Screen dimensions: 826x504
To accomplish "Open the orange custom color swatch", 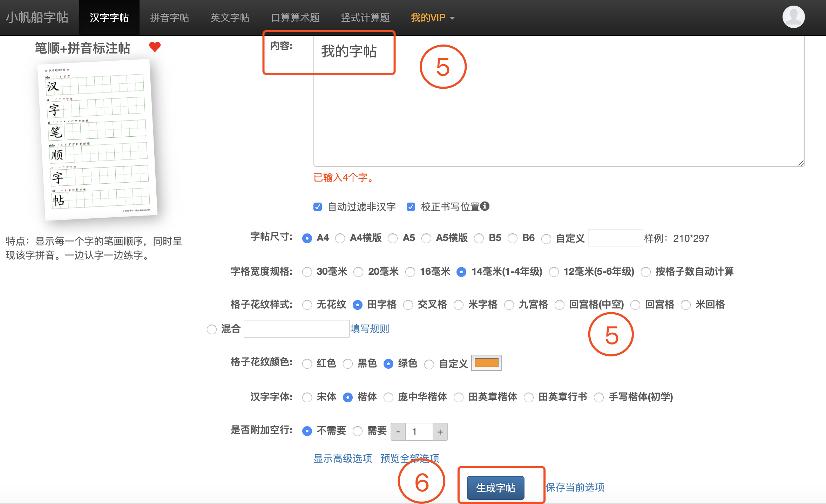I will (486, 363).
